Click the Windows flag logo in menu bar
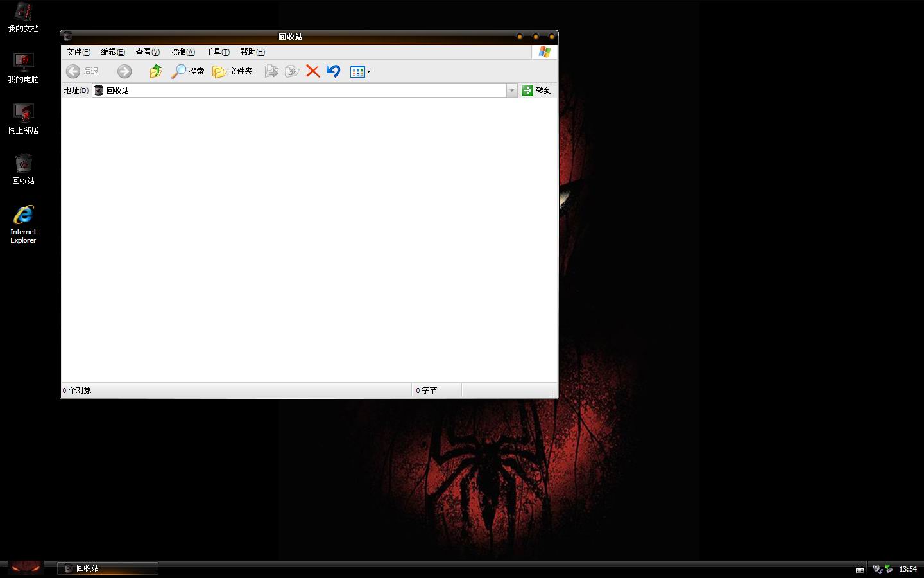The height and width of the screenshot is (578, 924). pyautogui.click(x=544, y=52)
